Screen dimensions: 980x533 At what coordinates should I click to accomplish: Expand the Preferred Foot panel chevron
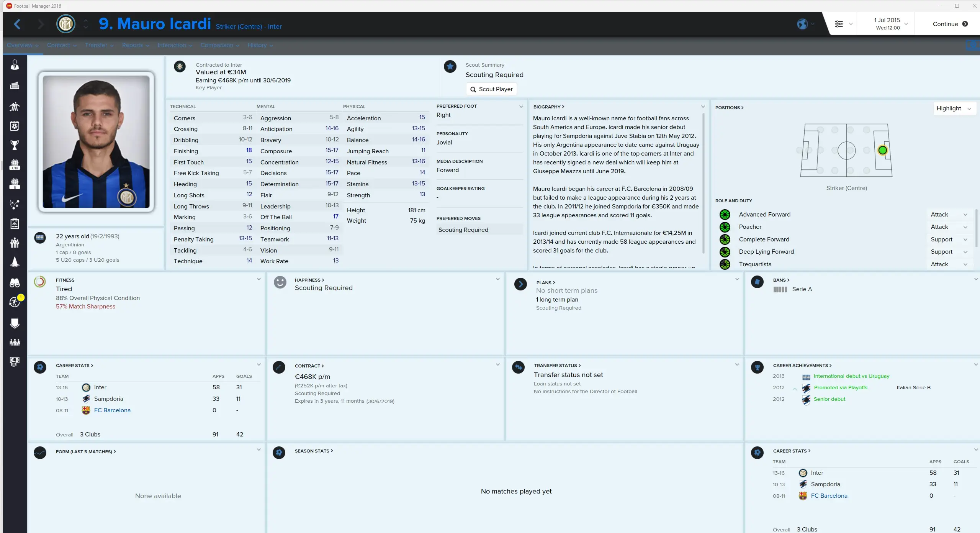[521, 107]
